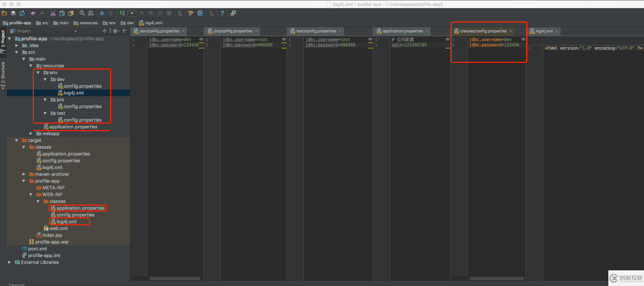Click the Debug bug icon

pos(151,13)
